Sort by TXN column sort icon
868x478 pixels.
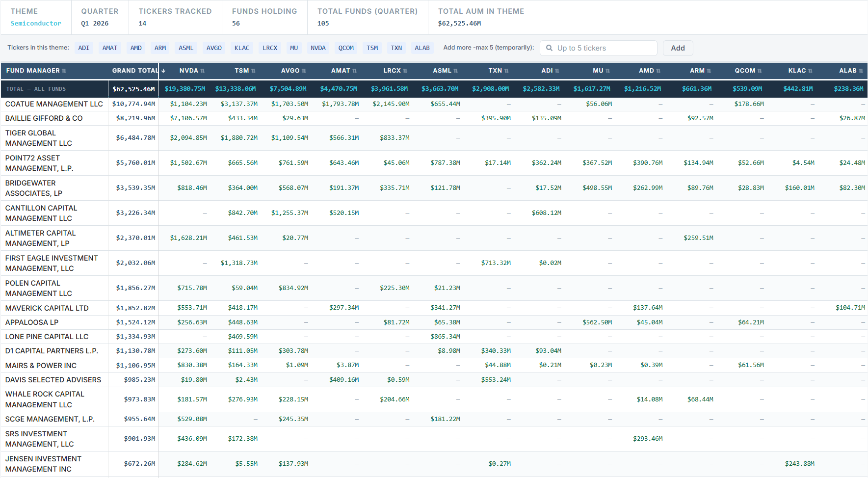click(506, 71)
